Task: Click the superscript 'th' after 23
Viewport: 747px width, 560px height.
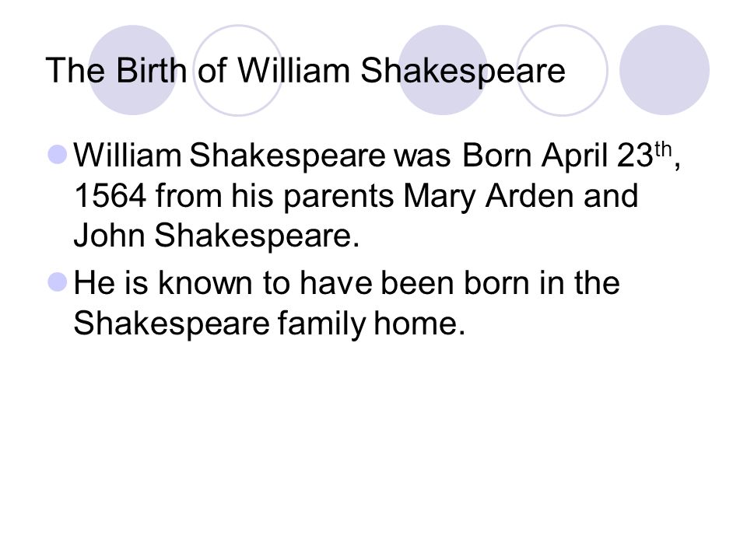Action: tap(663, 149)
